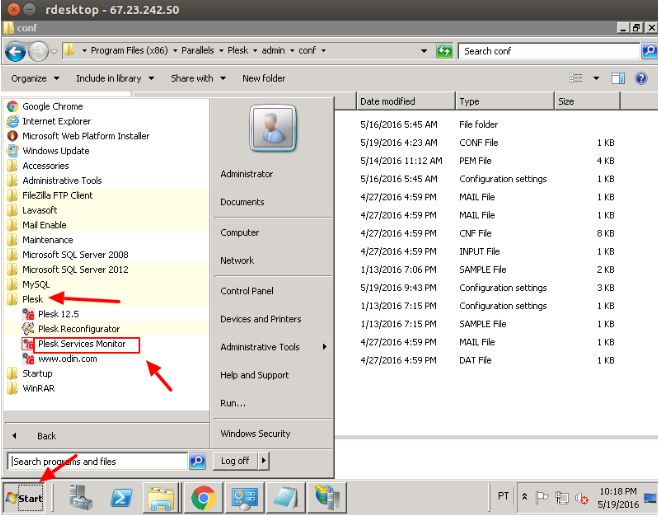Open the Share with dropdown

tap(198, 78)
